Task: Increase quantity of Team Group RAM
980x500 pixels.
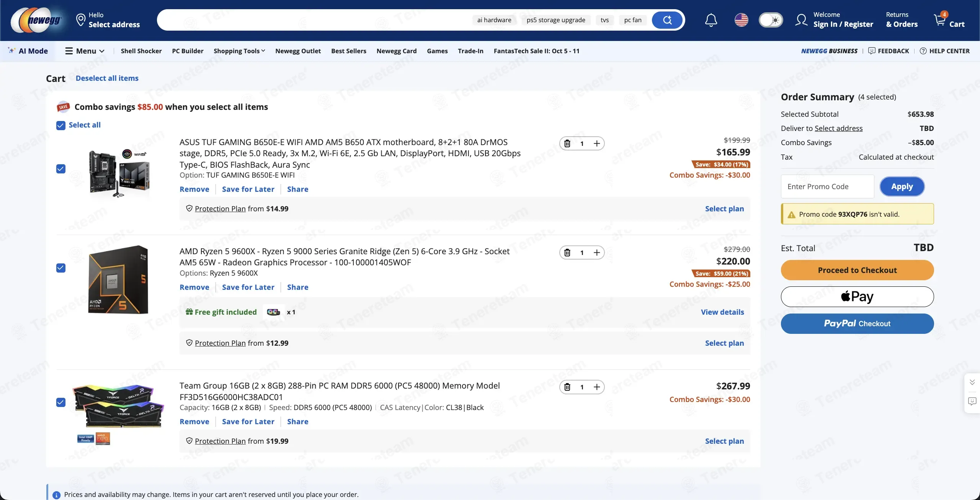Action: (596, 387)
